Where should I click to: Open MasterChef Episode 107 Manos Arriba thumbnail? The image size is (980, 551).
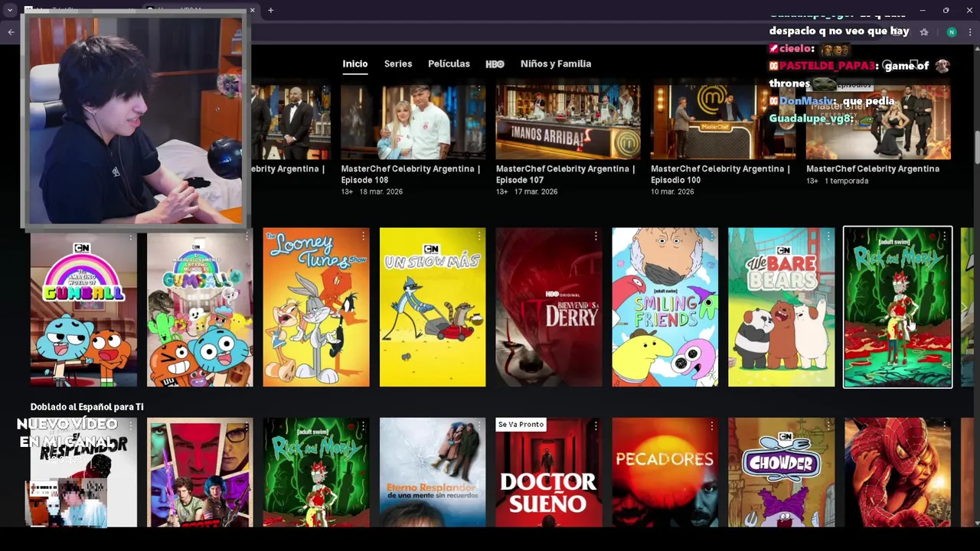568,122
